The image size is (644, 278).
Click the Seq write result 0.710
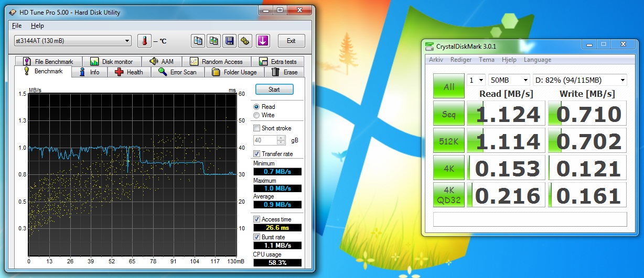pyautogui.click(x=587, y=114)
